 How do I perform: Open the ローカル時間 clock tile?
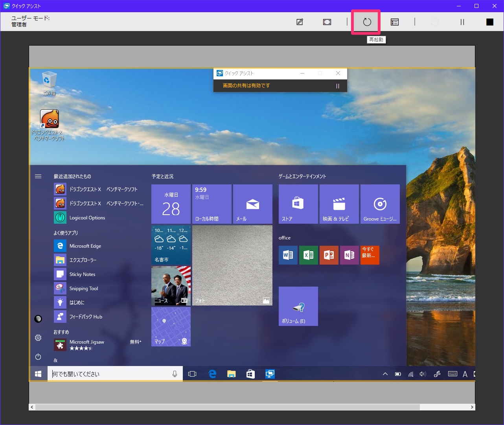[212, 204]
